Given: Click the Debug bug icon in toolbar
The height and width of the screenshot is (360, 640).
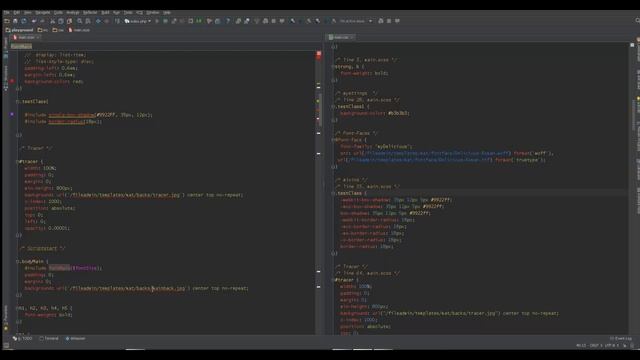Looking at the screenshot, I should click(165, 21).
